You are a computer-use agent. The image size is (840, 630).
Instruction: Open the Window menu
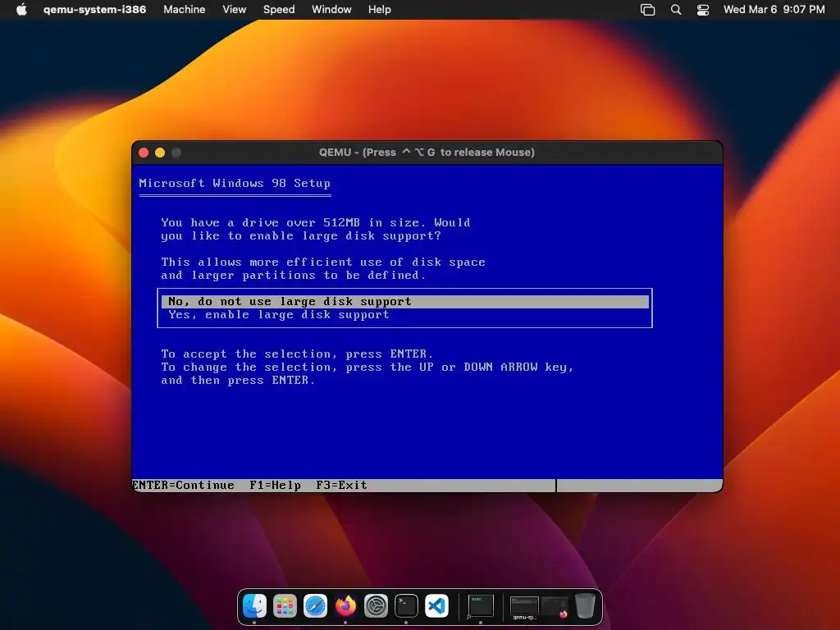[x=331, y=10]
